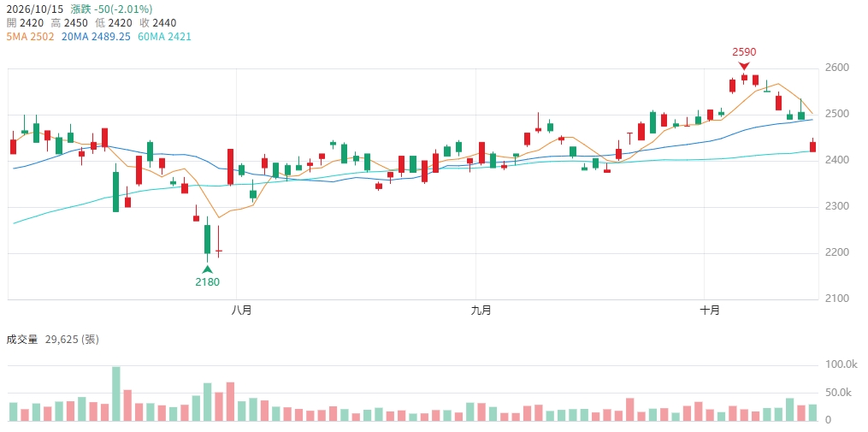
Task: Click the 十月 axis label
Action: 709,311
